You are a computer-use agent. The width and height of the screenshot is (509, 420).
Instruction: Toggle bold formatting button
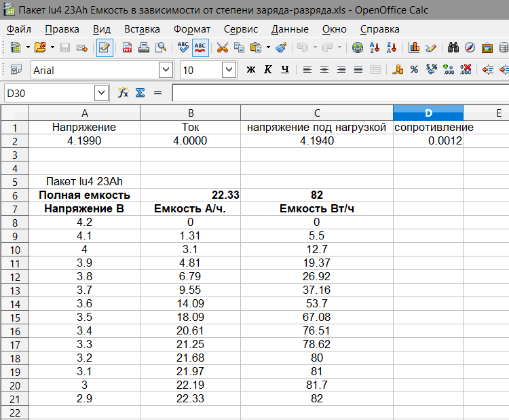point(251,70)
